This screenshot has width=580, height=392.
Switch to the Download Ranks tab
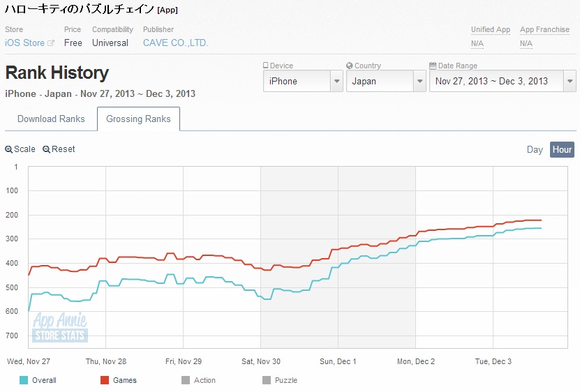(51, 119)
